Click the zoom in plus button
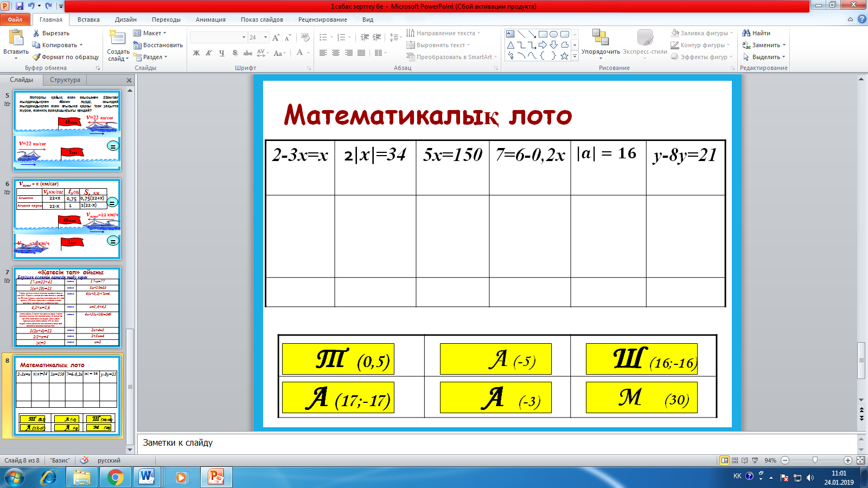The width and height of the screenshot is (868, 488). click(x=848, y=460)
